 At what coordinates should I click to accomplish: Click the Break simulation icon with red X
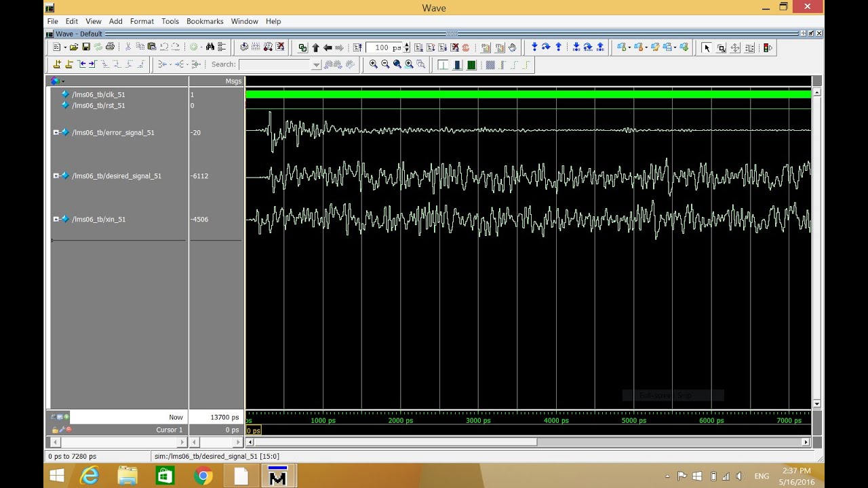[x=455, y=47]
